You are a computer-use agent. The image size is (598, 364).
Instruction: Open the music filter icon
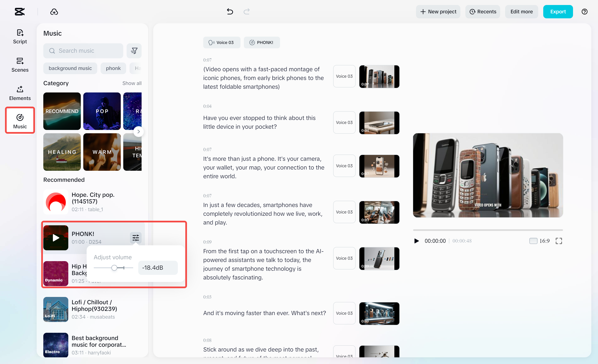point(134,51)
